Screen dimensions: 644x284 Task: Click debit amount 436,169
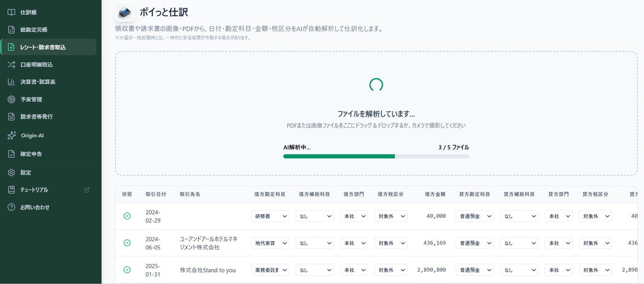tap(434, 243)
